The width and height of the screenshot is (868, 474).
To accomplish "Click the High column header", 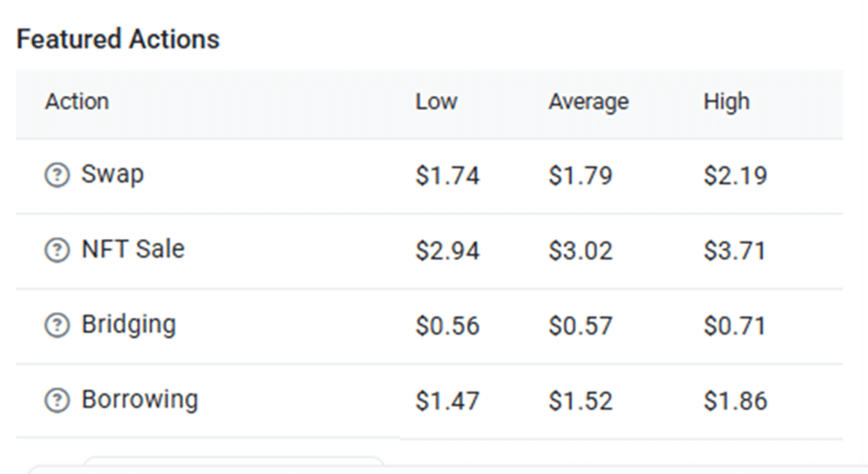I will (x=726, y=102).
